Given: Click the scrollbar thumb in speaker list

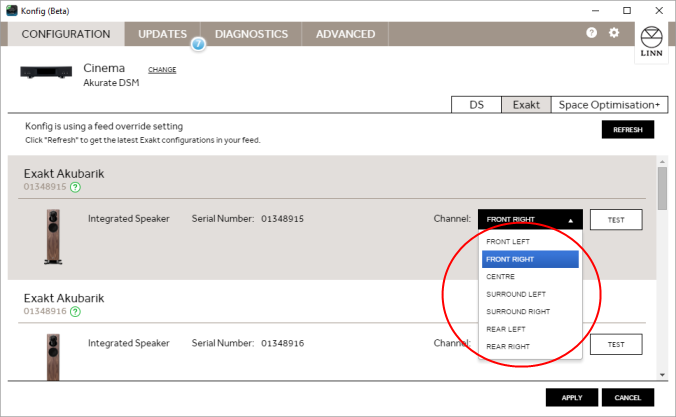Looking at the screenshot, I should pyautogui.click(x=662, y=188).
